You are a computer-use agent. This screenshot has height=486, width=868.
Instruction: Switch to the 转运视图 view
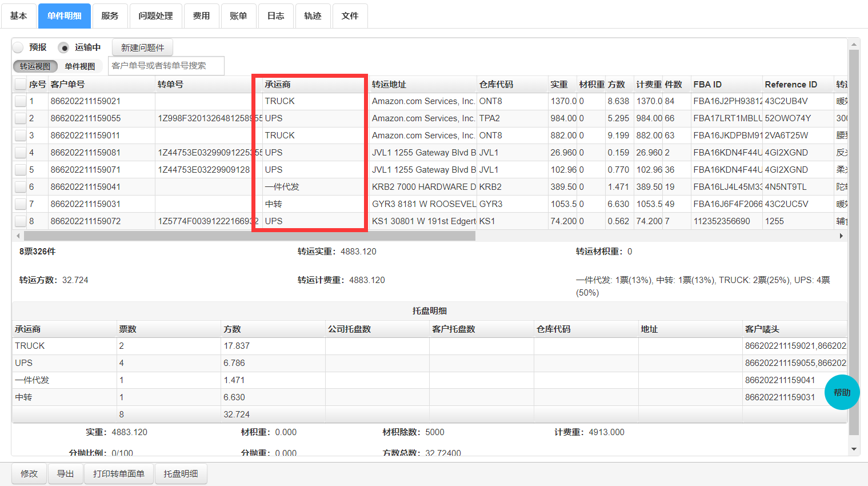click(x=35, y=66)
